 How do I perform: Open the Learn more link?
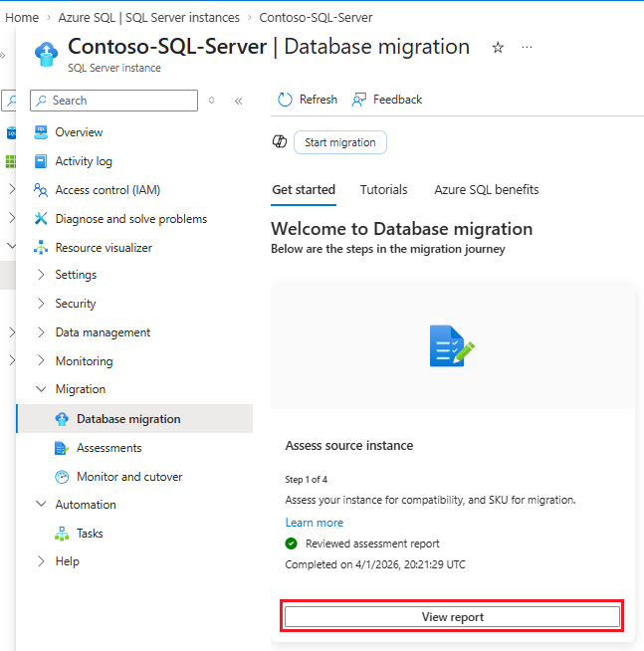point(314,523)
